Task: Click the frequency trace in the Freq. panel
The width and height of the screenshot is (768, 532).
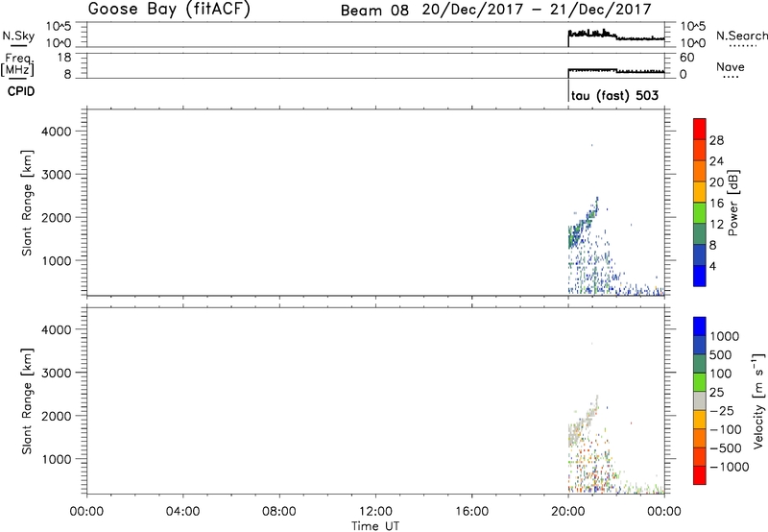Action: point(615,71)
